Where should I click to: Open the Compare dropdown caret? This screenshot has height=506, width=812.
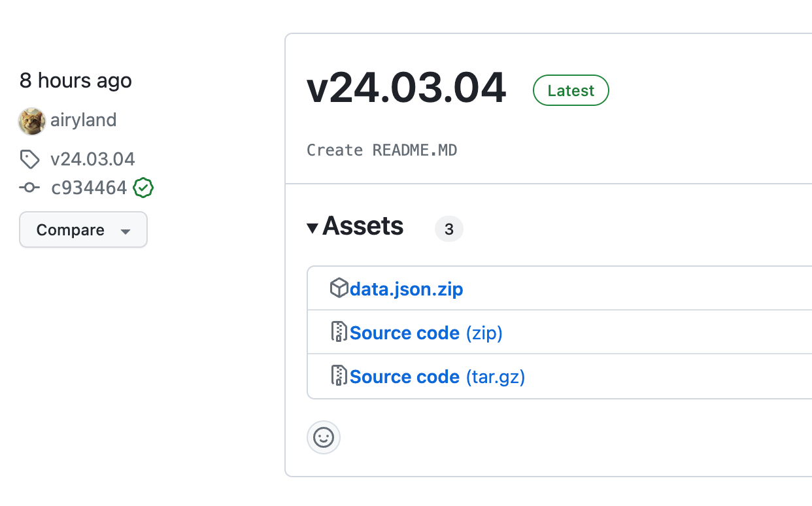[x=126, y=231]
